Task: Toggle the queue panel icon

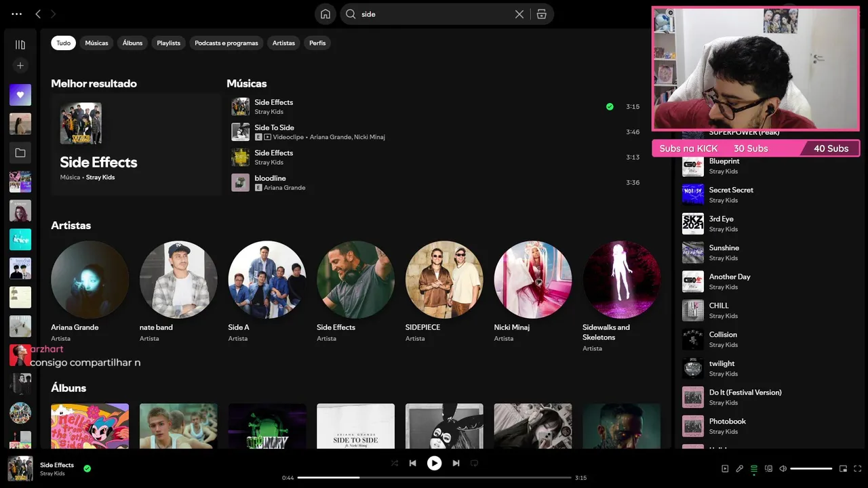Action: tap(754, 468)
